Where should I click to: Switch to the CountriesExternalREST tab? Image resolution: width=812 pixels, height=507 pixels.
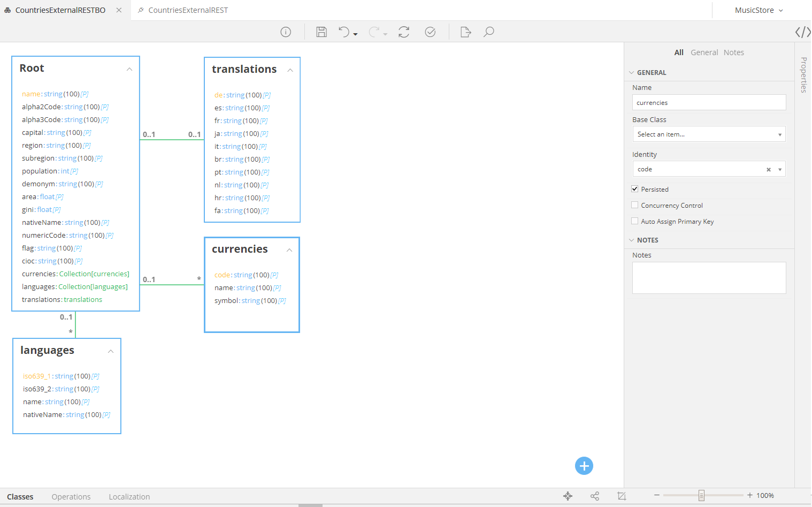click(188, 10)
